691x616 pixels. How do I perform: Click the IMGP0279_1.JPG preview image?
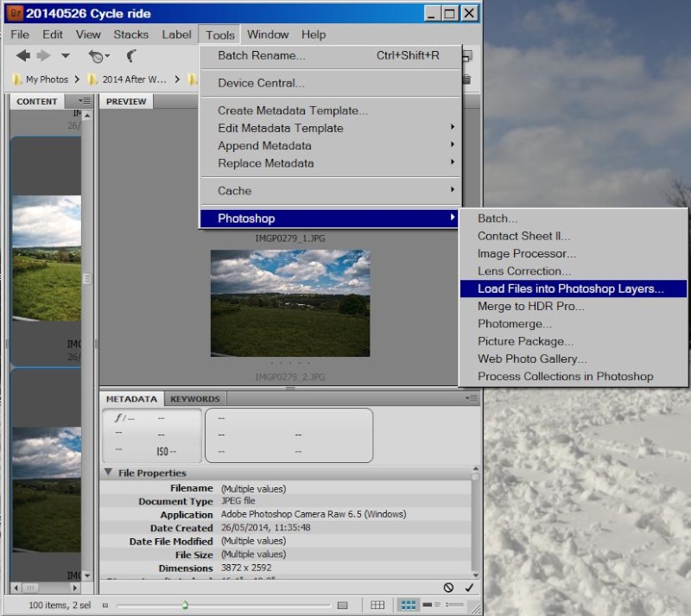290,303
